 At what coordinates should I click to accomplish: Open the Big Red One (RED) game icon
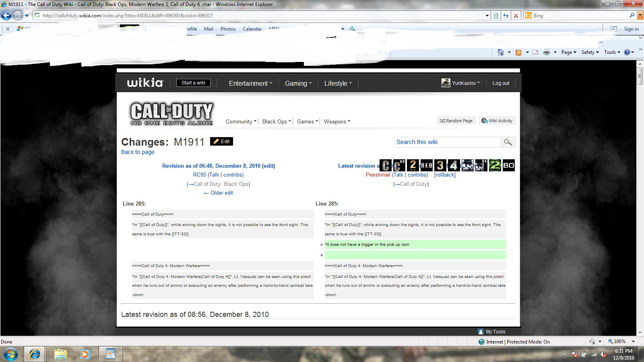click(x=427, y=165)
